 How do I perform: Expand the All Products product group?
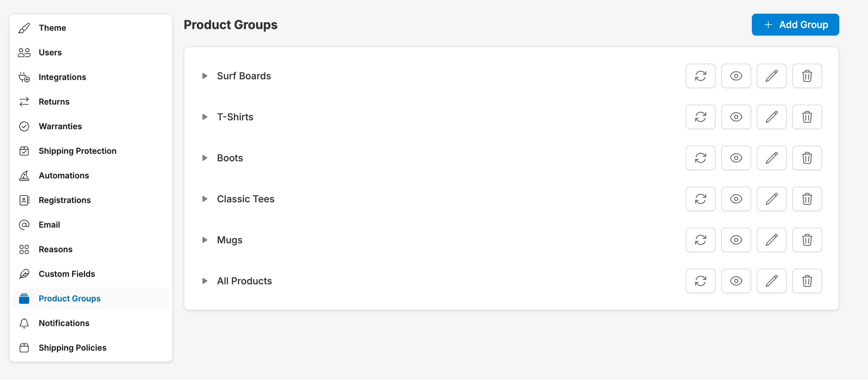click(204, 281)
